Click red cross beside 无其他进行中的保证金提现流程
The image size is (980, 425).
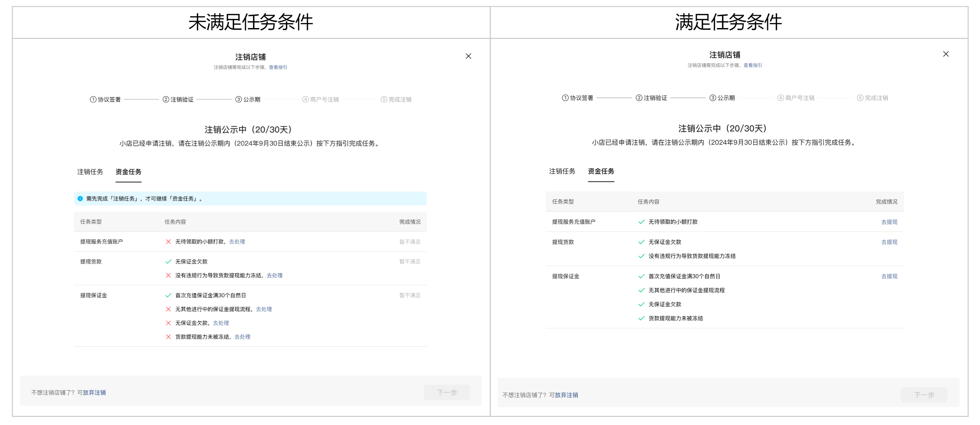coord(168,309)
